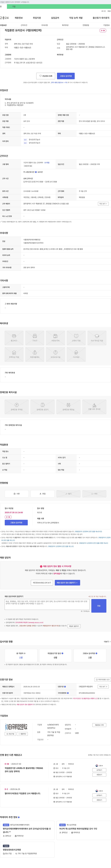
Task: Click the 고용24 logo
Action: [x=4, y=18]
